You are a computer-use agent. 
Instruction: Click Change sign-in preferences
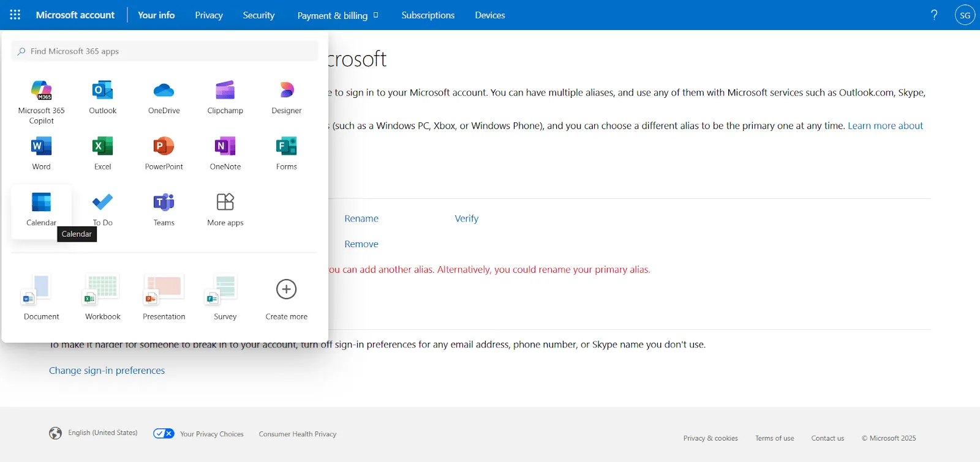pyautogui.click(x=107, y=370)
